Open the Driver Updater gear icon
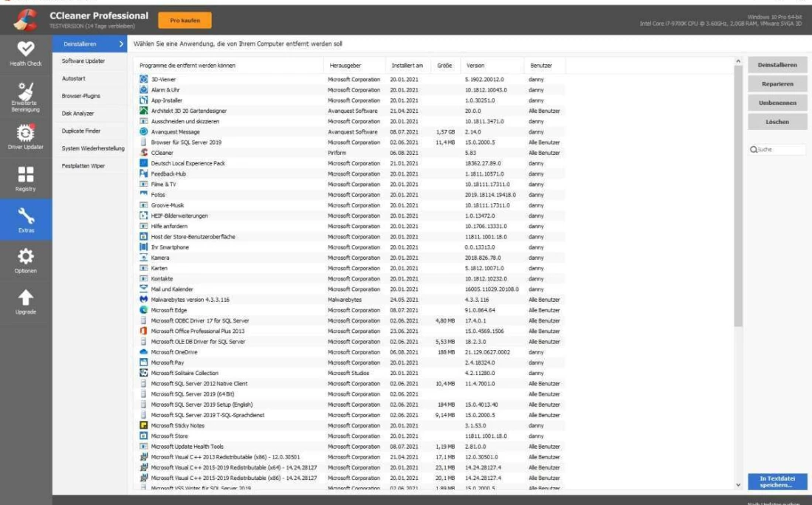812x505 pixels. click(26, 133)
